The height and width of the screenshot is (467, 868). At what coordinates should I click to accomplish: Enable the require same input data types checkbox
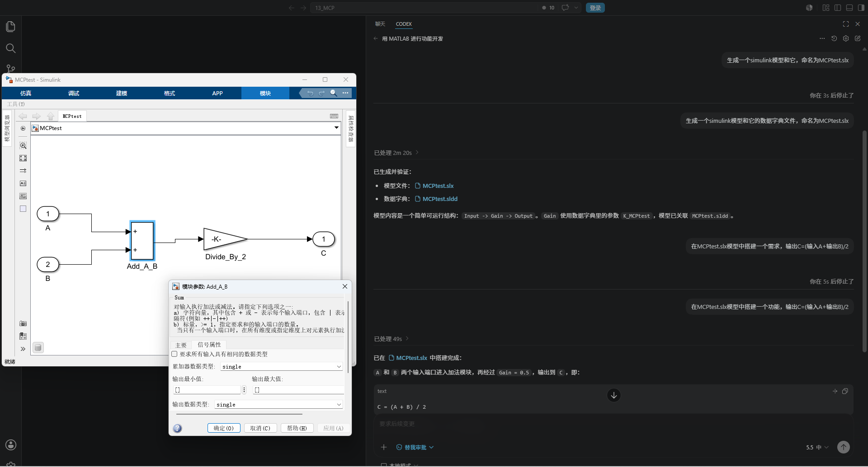(x=175, y=354)
